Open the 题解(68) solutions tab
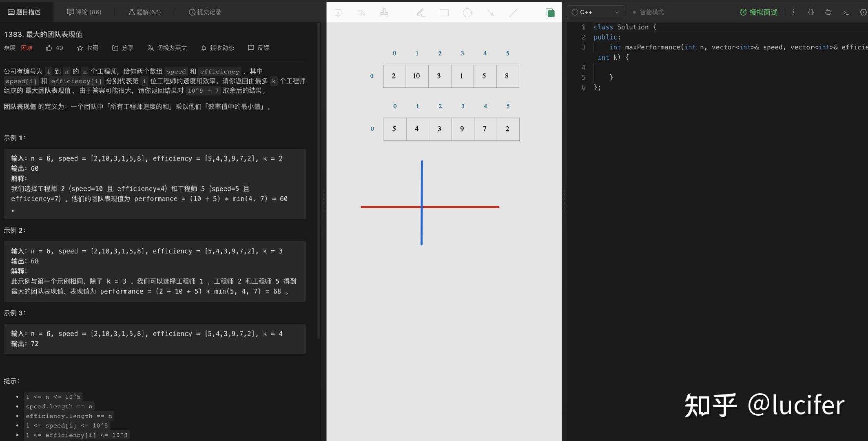This screenshot has width=868, height=441. point(145,12)
